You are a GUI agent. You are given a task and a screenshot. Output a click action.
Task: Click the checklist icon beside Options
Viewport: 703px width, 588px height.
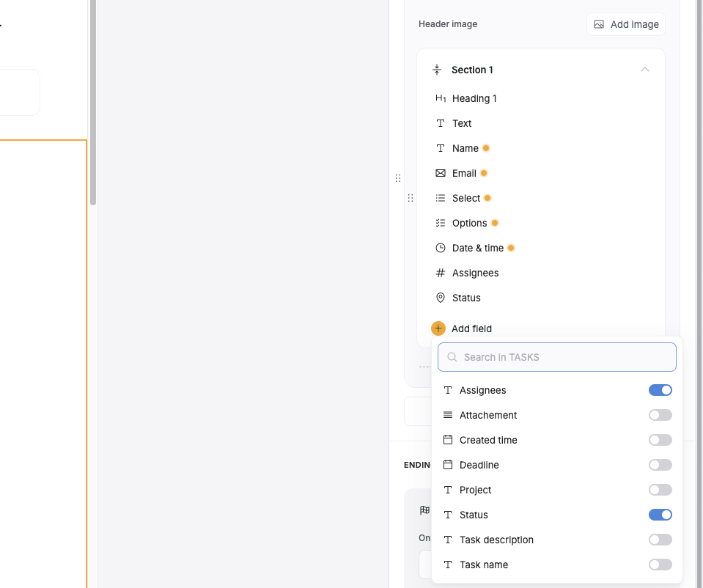pyautogui.click(x=441, y=223)
